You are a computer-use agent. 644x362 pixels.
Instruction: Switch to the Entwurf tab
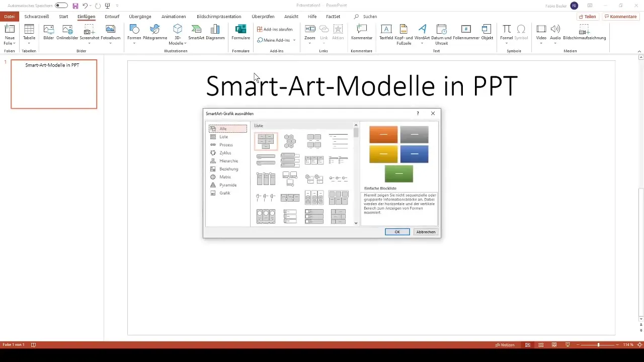[112, 17]
